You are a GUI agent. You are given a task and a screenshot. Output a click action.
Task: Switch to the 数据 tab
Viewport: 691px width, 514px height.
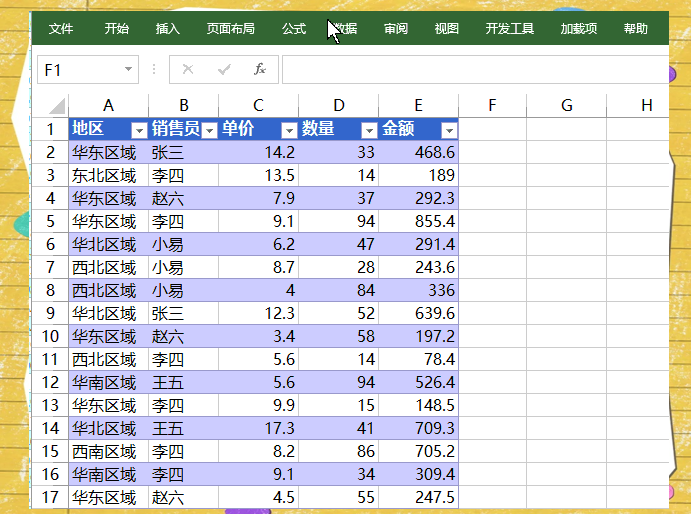(x=345, y=29)
